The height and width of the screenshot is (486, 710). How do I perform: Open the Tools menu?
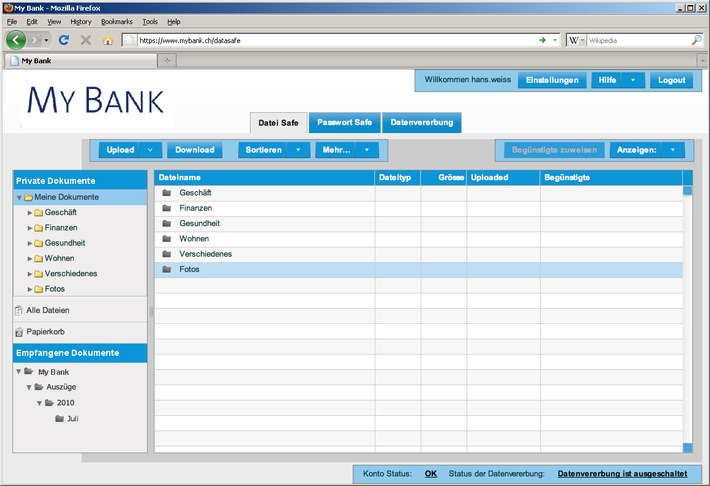pyautogui.click(x=150, y=21)
